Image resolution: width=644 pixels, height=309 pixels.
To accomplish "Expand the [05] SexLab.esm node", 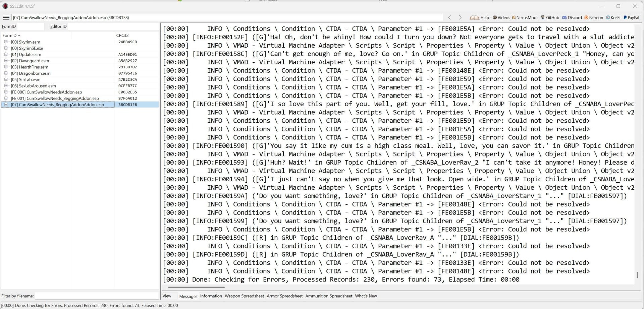I will 6,79.
